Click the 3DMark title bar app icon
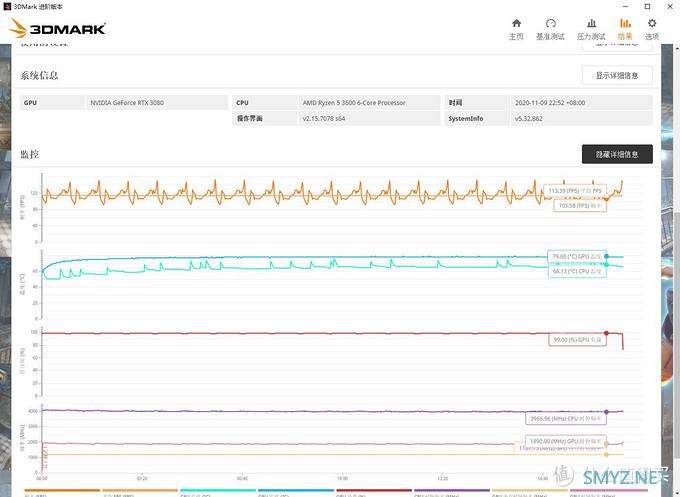The image size is (680, 497). coord(7,7)
